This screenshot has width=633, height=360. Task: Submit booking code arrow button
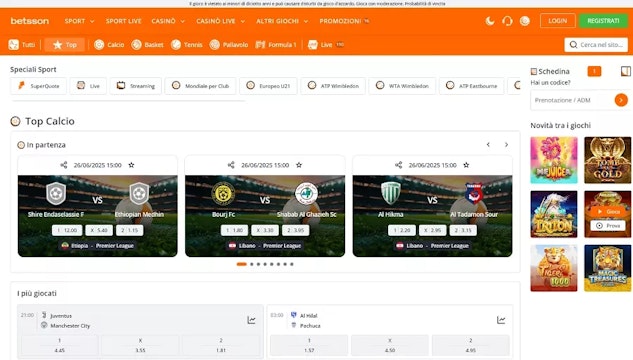pos(621,100)
